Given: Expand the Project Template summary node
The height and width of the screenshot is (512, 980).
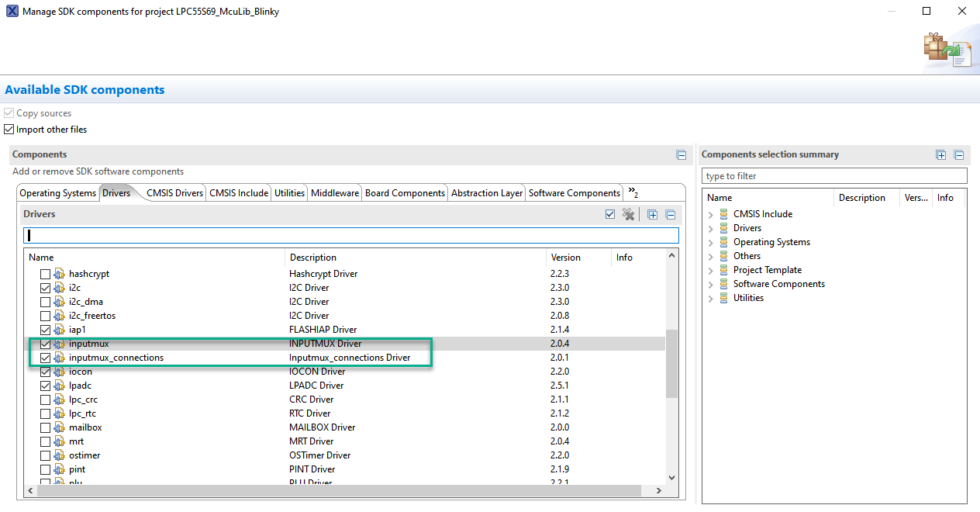Looking at the screenshot, I should coord(711,269).
